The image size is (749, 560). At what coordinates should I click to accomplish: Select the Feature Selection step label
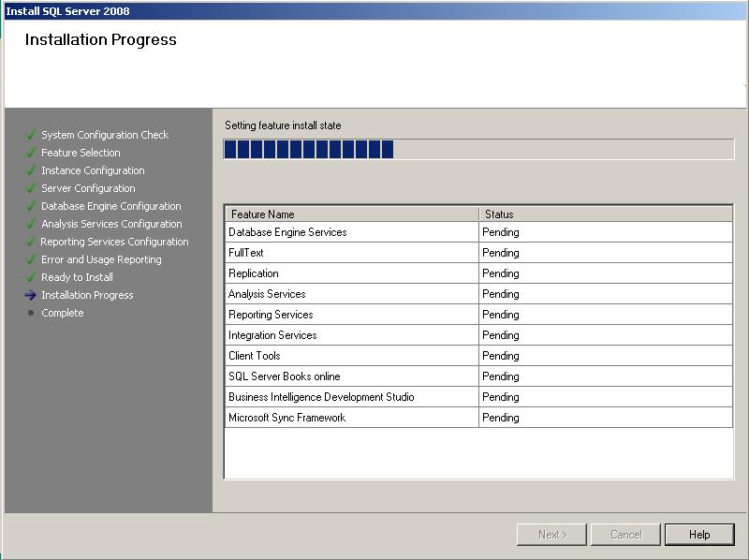[x=81, y=153]
